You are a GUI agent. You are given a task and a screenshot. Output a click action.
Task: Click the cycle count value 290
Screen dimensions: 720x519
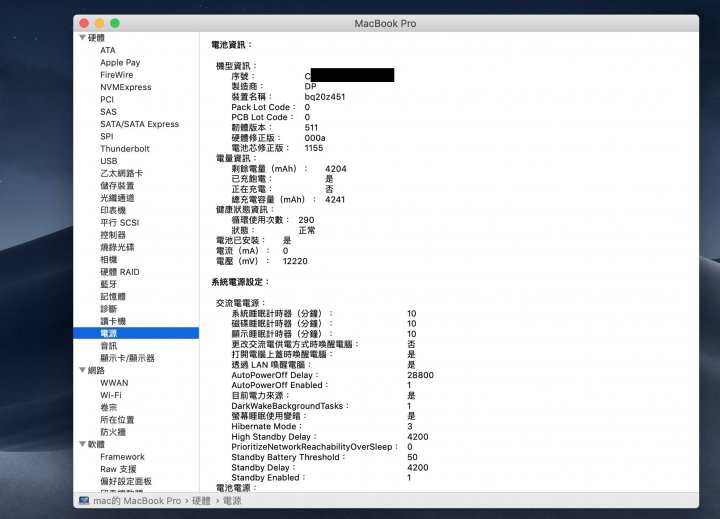point(306,220)
